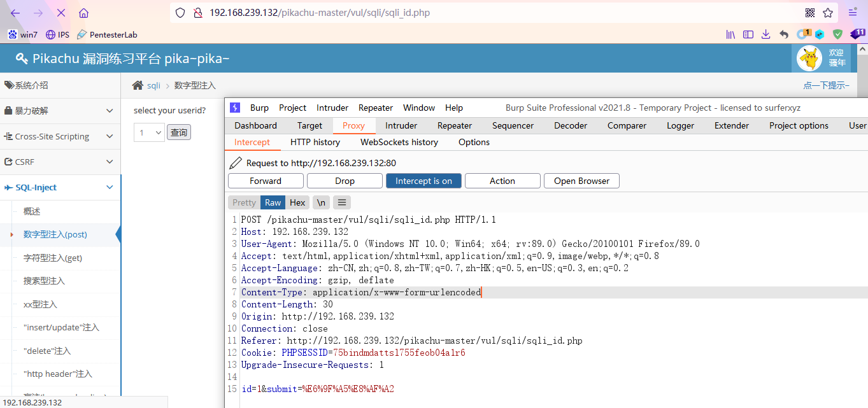The width and height of the screenshot is (868, 408).
Task: Switch to the Decoder tab
Action: click(571, 125)
